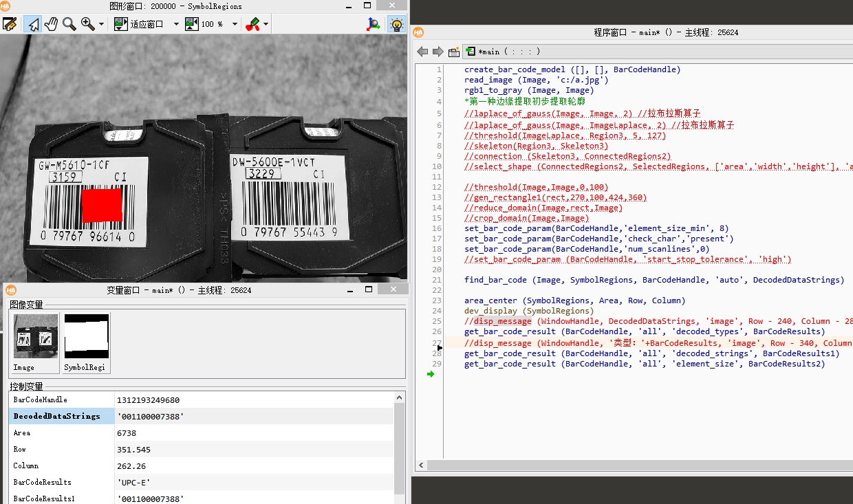Open the 适应窗口 dropdown
853x504 pixels.
click(x=176, y=24)
